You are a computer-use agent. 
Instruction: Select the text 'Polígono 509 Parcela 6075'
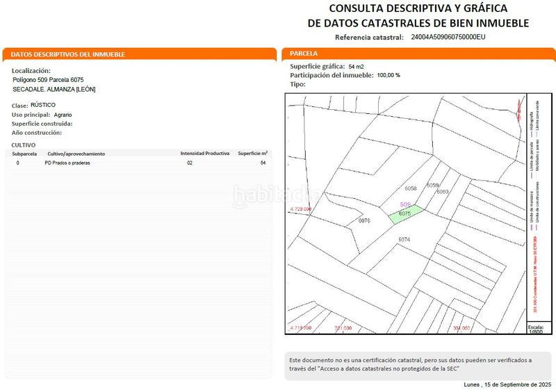(x=48, y=80)
